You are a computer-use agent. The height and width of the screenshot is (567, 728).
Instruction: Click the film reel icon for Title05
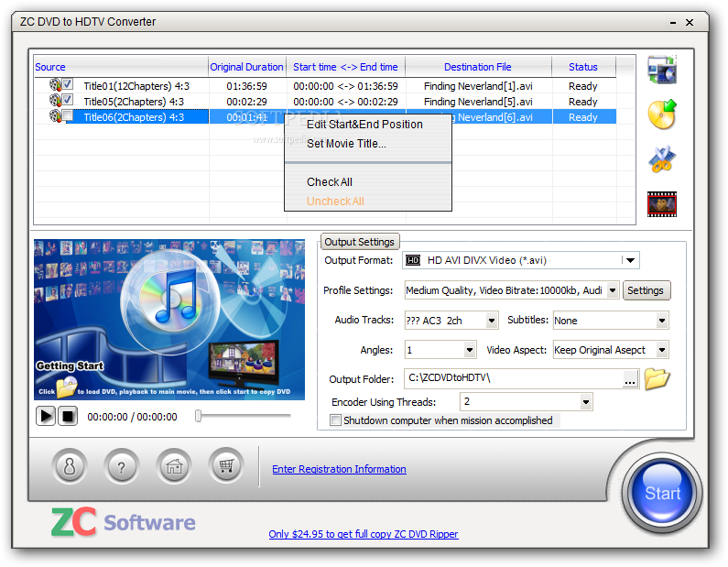pyautogui.click(x=55, y=101)
